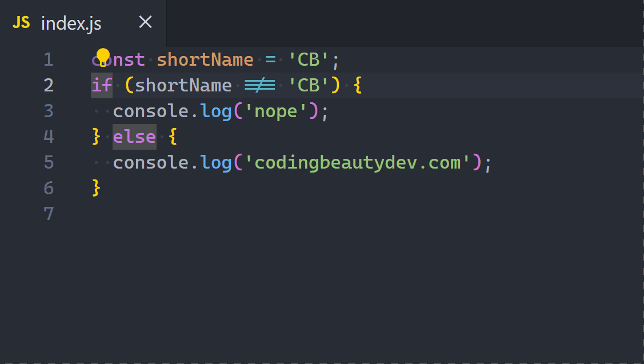Click the 'CB' string literal on line 2
Screen dimensions: 644x364
coord(310,85)
